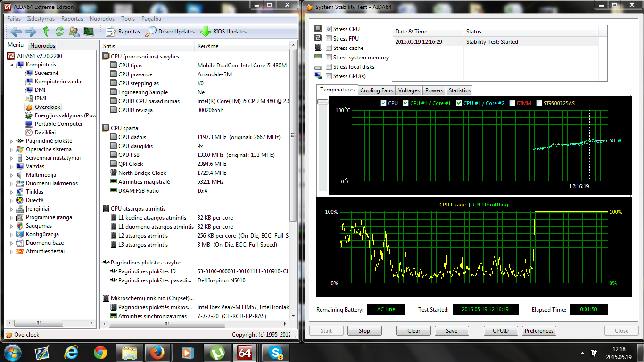This screenshot has height=362, width=644.
Task: Enable the Stress GPU(s) checkbox
Action: pos(329,76)
